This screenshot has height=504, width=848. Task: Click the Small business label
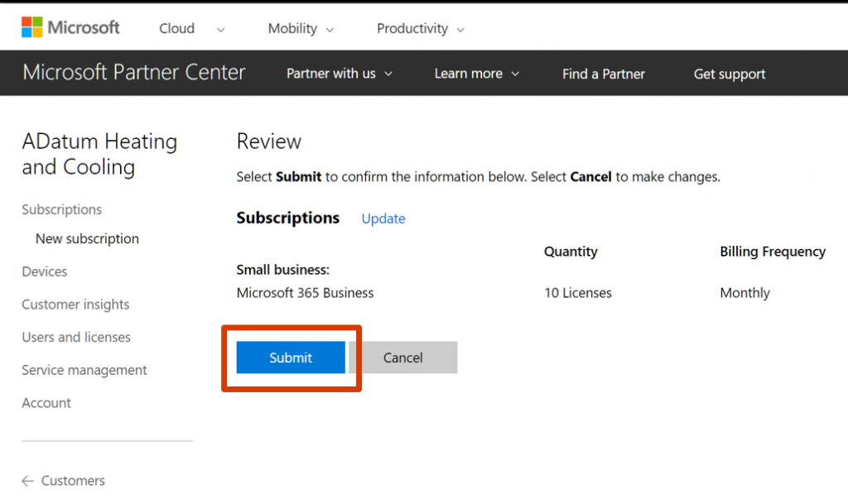[283, 270]
